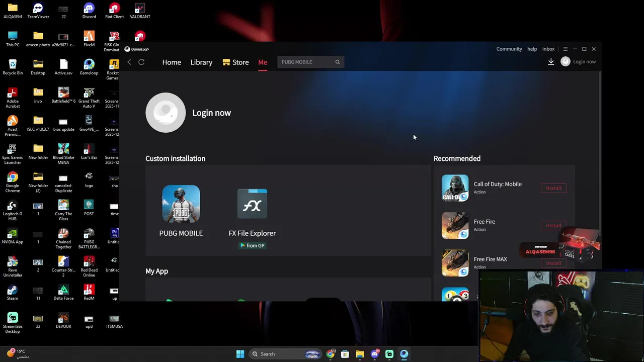Viewport: 644px width, 362px height.
Task: Select the Steam desktop icon
Action: point(13,293)
